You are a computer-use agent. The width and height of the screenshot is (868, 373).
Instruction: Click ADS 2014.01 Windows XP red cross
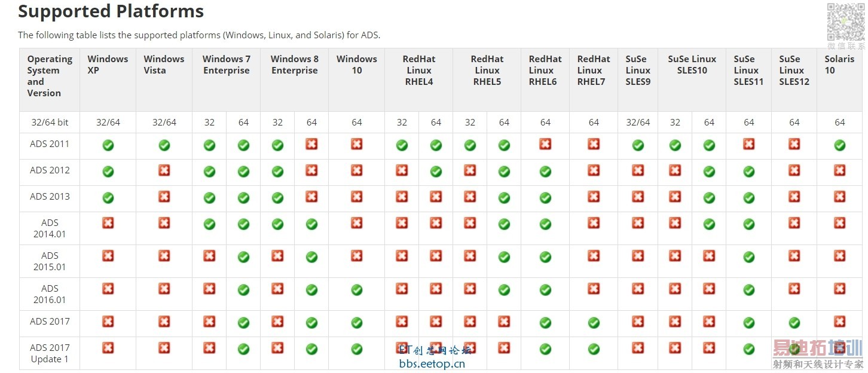(108, 223)
